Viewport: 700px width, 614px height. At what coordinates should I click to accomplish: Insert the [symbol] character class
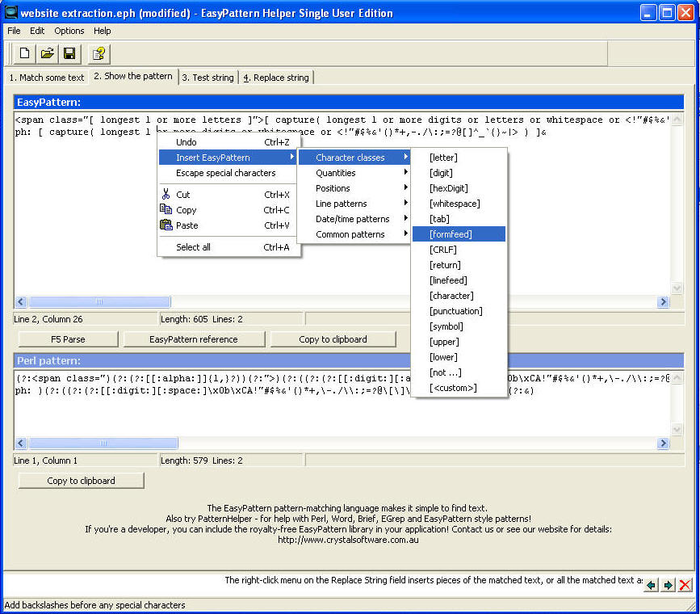click(459, 326)
